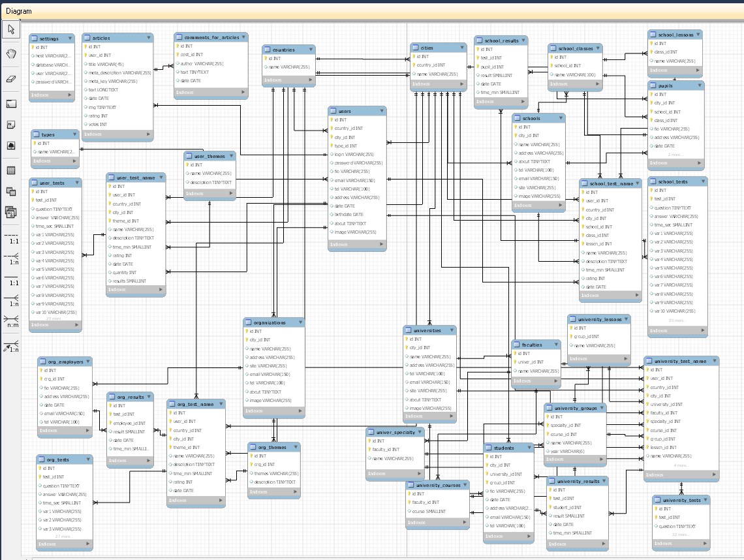The image size is (744, 560).
Task: Pick the routine group tool
Action: (11, 212)
